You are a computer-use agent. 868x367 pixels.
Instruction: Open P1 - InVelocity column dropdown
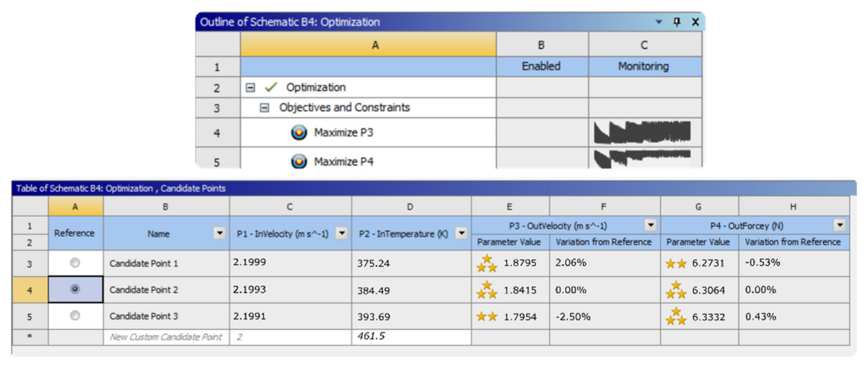342,233
